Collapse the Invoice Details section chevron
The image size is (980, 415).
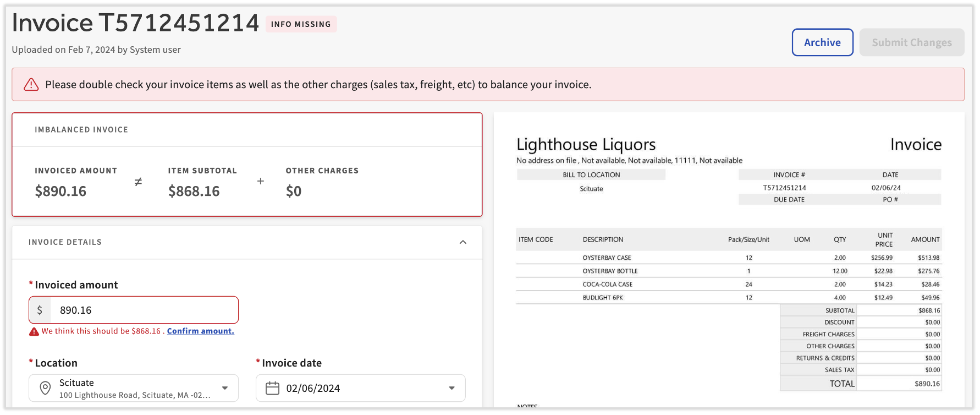(x=463, y=242)
